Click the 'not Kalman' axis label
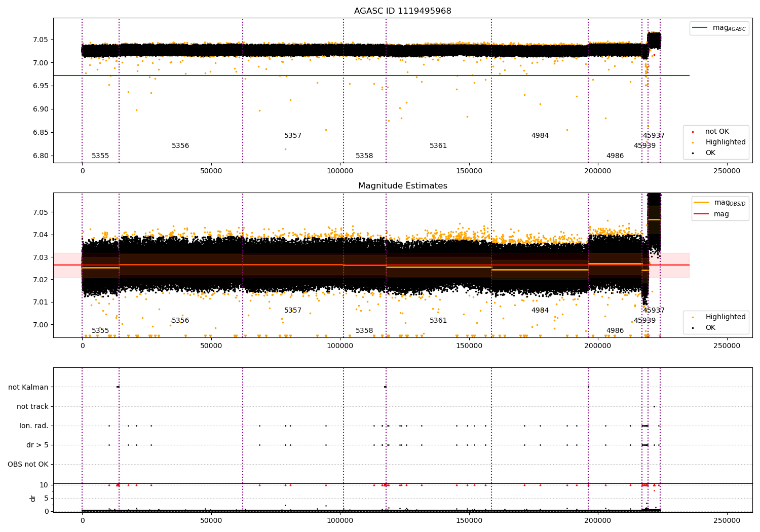 point(28,387)
